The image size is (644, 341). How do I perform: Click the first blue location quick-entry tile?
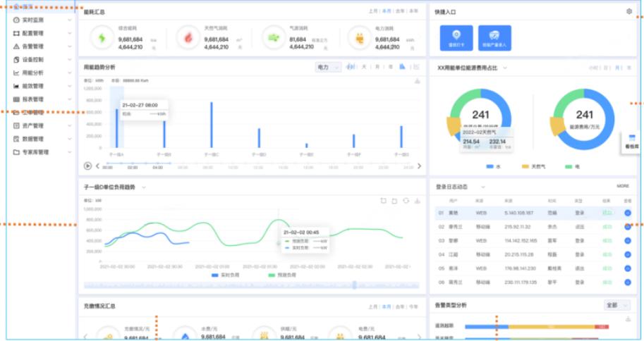tap(456, 37)
